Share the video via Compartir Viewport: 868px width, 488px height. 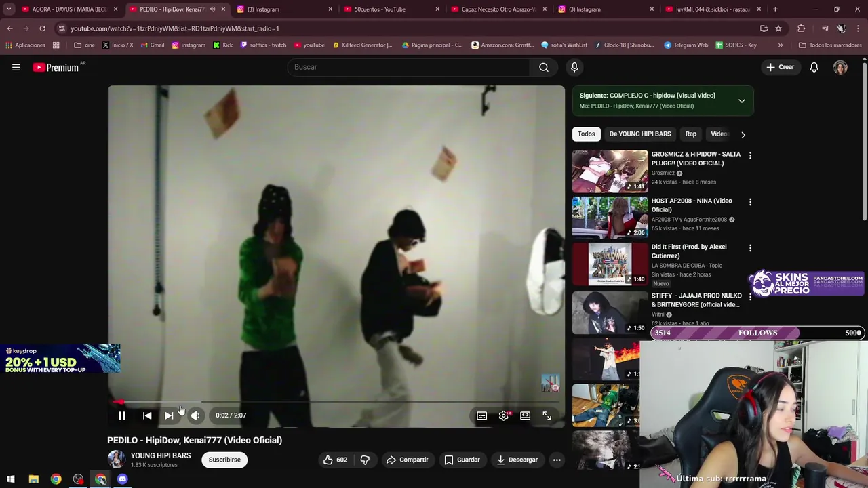click(x=408, y=460)
